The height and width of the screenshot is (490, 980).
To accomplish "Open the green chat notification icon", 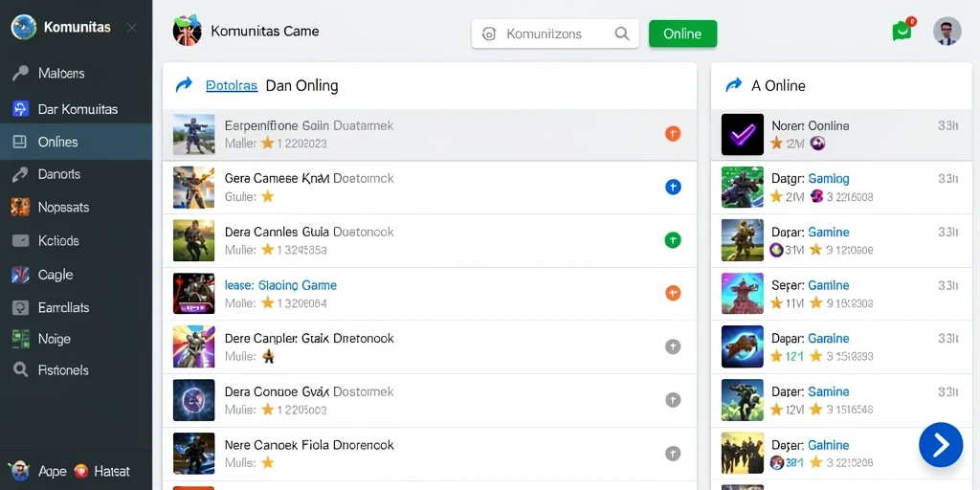I will (x=902, y=31).
